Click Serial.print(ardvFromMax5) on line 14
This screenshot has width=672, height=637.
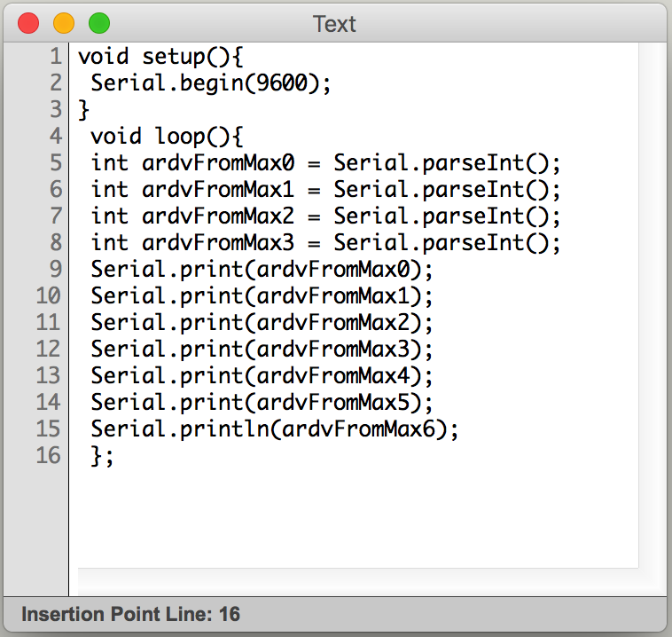(262, 403)
